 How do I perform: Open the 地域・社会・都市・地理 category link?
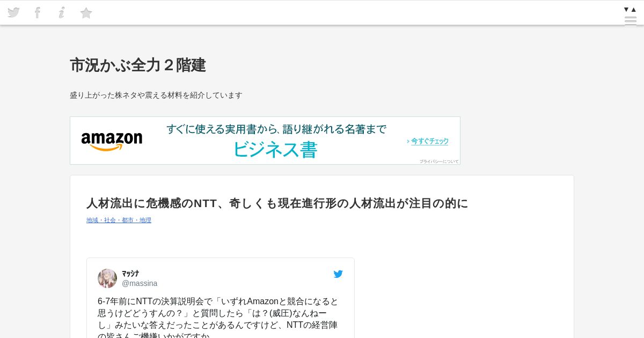pos(119,220)
